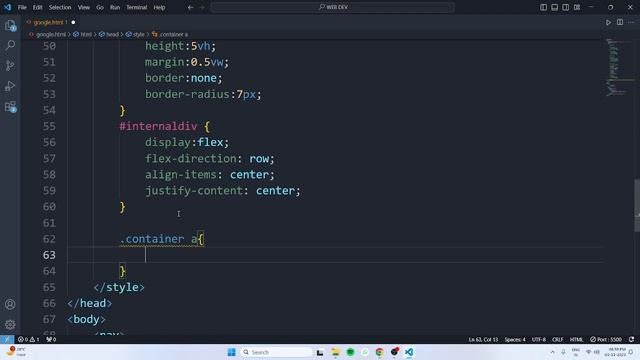640x360 pixels.
Task: Open the editor More Actions menu
Action: [631, 22]
